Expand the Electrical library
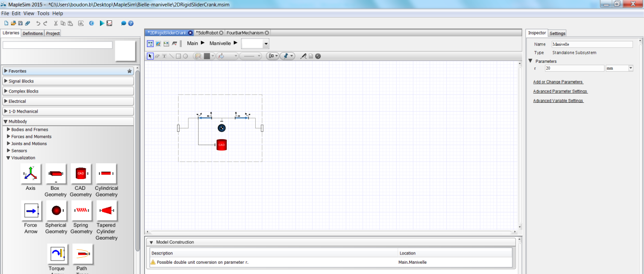The image size is (644, 274). (x=6, y=101)
